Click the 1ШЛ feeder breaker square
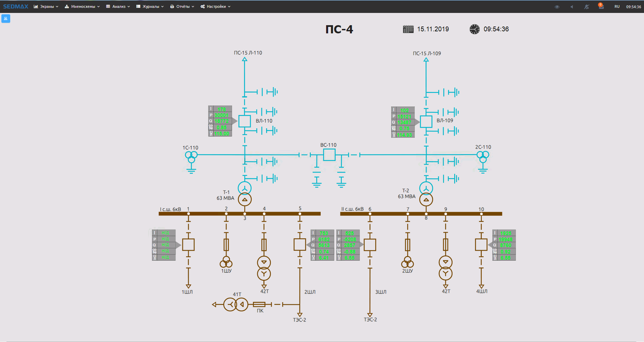The height and width of the screenshot is (342, 644). [x=188, y=245]
